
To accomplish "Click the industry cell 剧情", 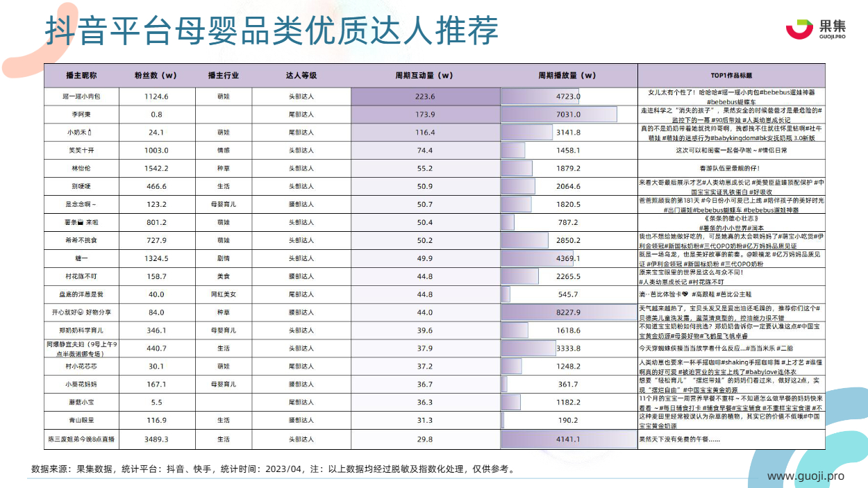I will click(x=223, y=259).
